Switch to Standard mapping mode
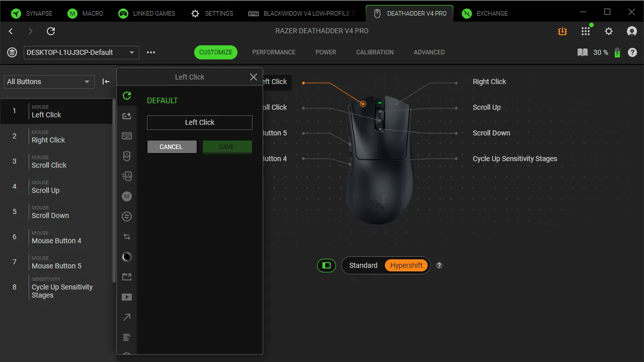 (363, 265)
